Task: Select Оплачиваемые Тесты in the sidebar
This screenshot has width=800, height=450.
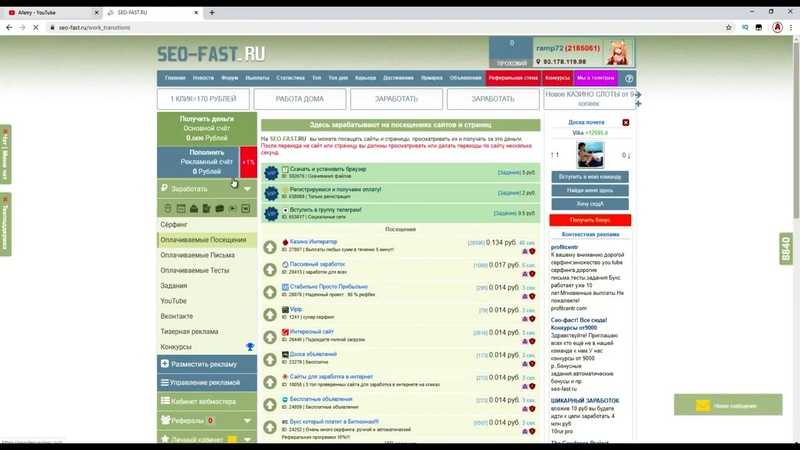Action: pyautogui.click(x=195, y=270)
